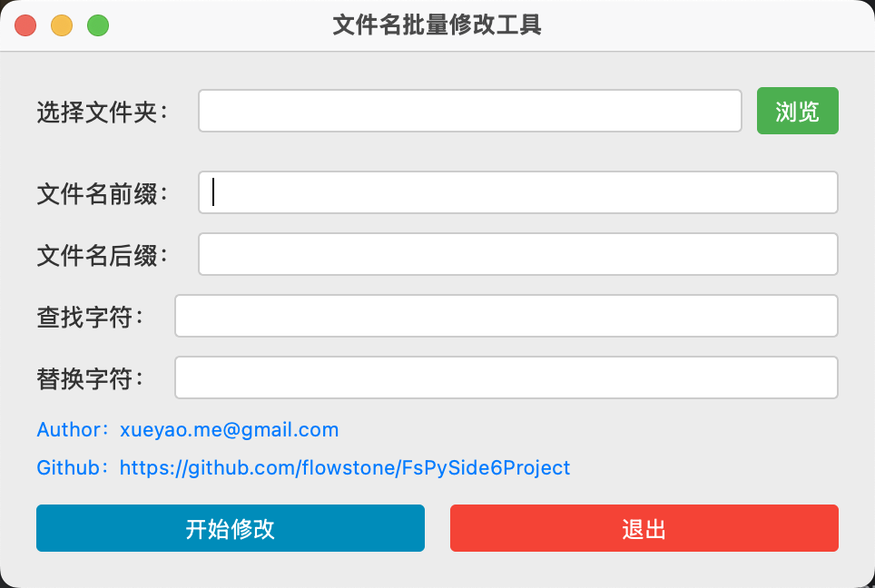Click the 替换字符 label
Screen dimensions: 875x588
[90, 379]
